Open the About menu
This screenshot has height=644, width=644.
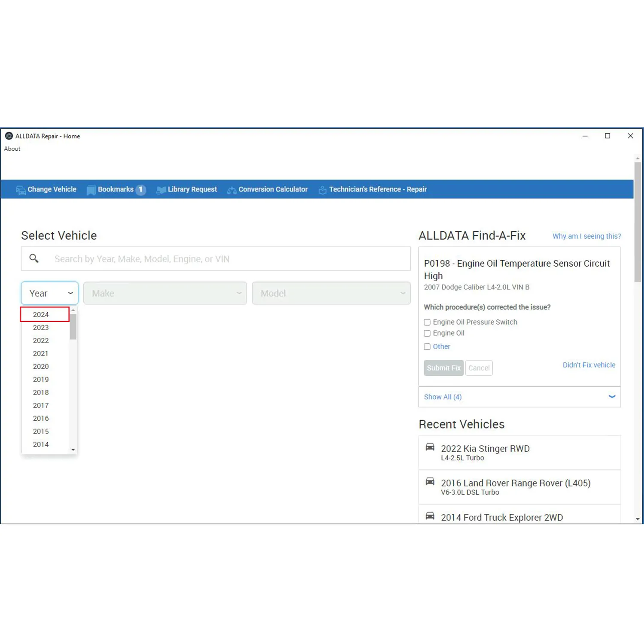click(x=12, y=149)
